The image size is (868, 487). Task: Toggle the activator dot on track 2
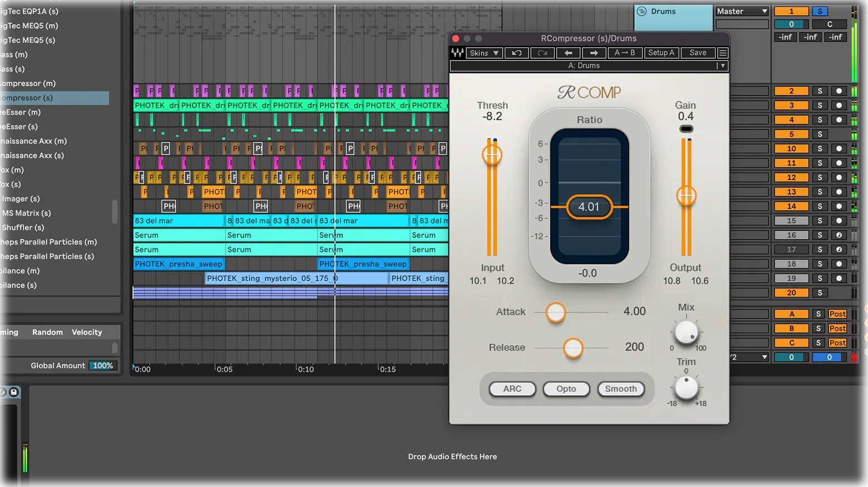coord(839,91)
